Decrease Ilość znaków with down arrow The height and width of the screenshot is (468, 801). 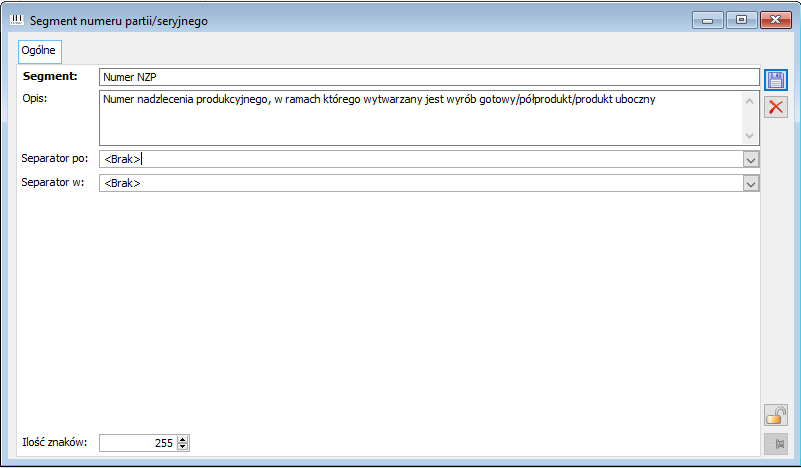183,447
